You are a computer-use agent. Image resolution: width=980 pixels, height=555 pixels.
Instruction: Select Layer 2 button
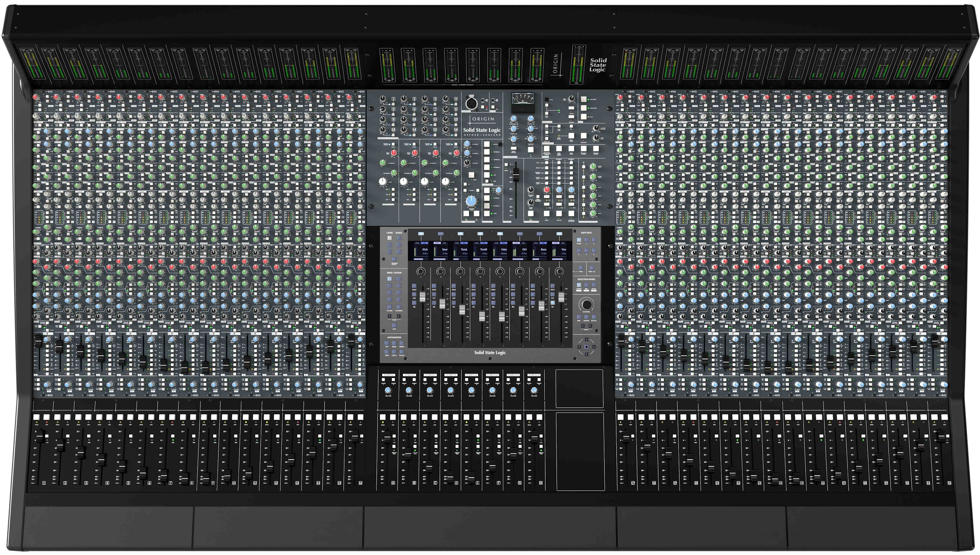pyautogui.click(x=389, y=245)
